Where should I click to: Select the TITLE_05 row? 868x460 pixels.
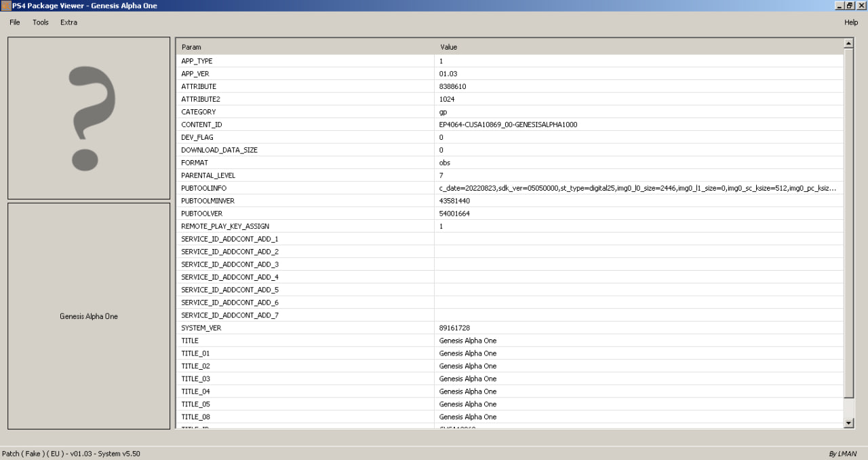click(x=510, y=404)
